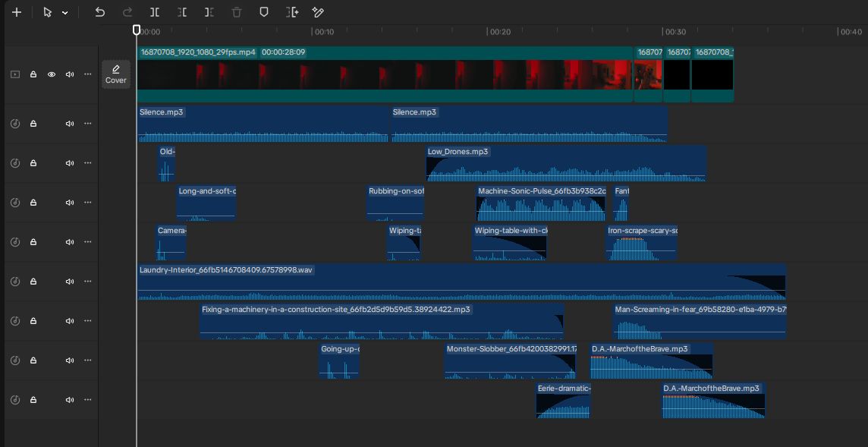Viewport: 868px width, 447px height.
Task: Click the Redo arrow icon
Action: (127, 12)
